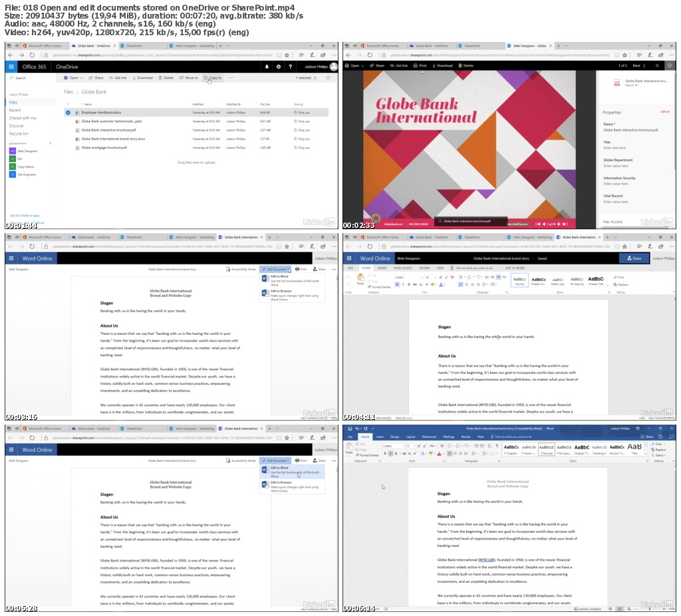Refresh the browser in the PDF preview frame
The width and height of the screenshot is (681, 616).
click(x=370, y=55)
